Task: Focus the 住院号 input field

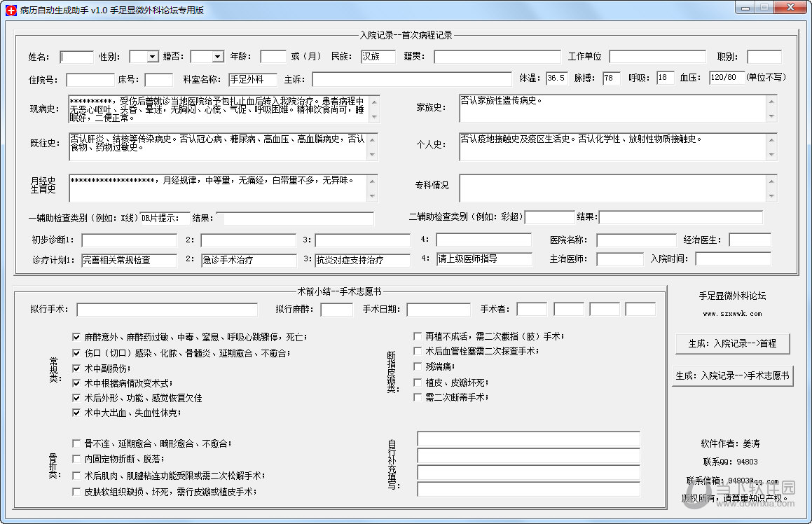Action: [x=90, y=80]
